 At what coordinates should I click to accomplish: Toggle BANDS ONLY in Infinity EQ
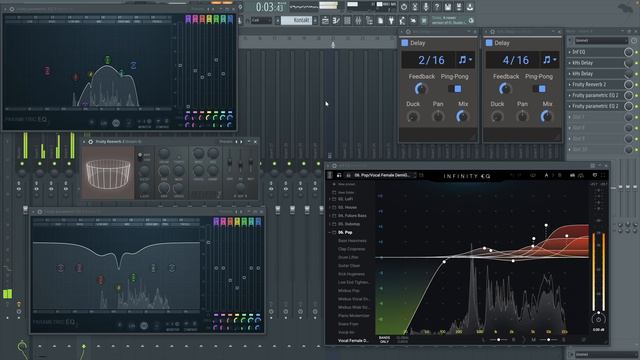(384, 340)
